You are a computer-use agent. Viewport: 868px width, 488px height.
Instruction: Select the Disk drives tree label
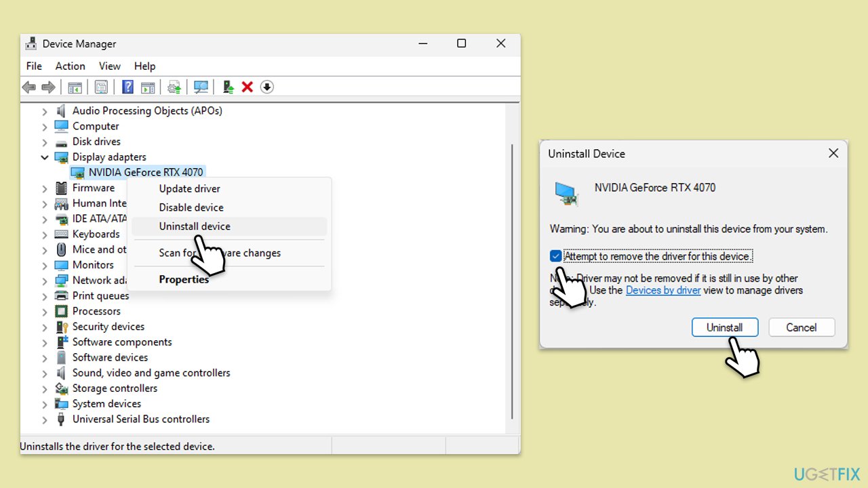pos(96,142)
